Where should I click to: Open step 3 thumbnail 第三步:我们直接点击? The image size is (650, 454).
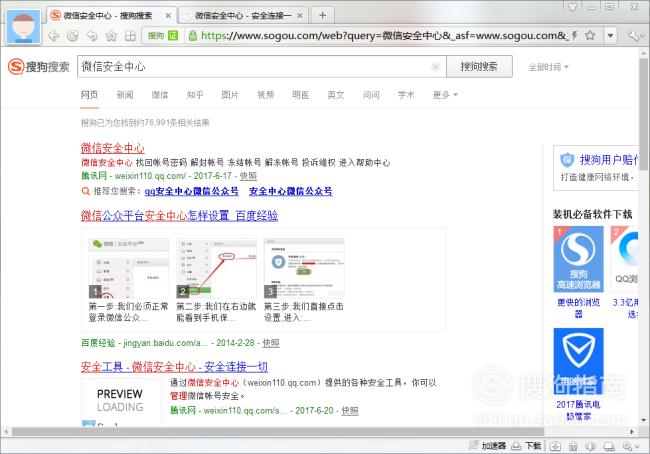point(304,268)
